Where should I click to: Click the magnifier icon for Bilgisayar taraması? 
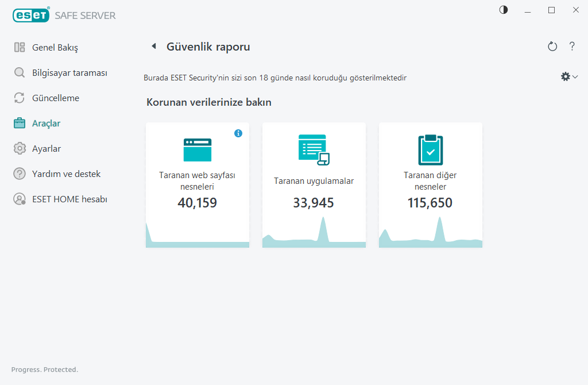click(20, 72)
